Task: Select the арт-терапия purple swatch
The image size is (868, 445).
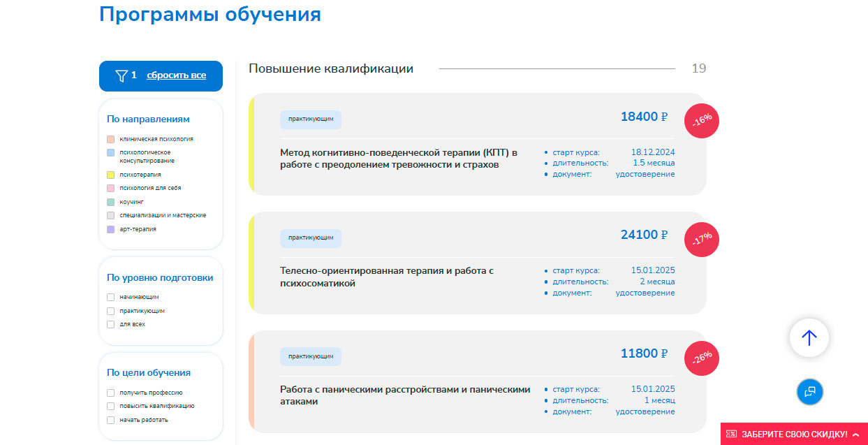Action: point(110,229)
